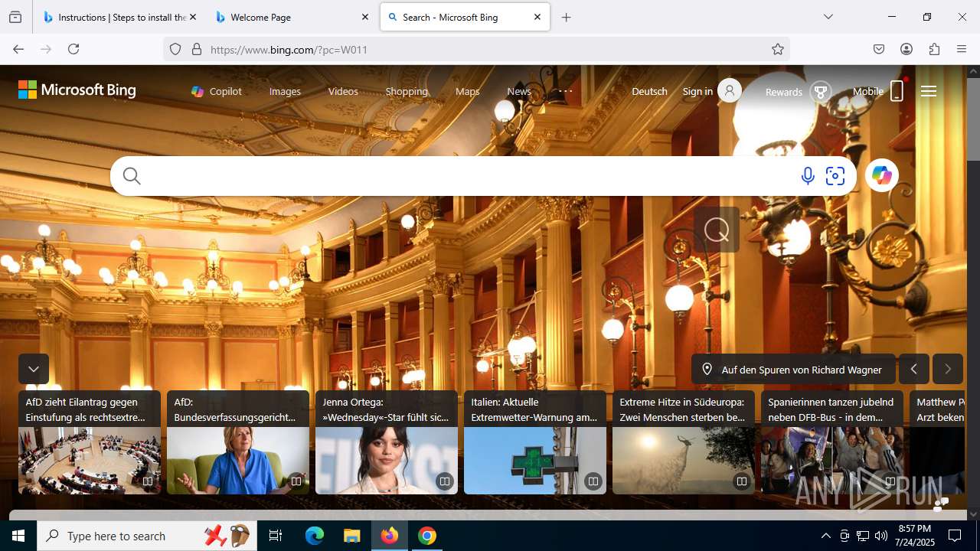Switch language to Deutsch

(649, 91)
